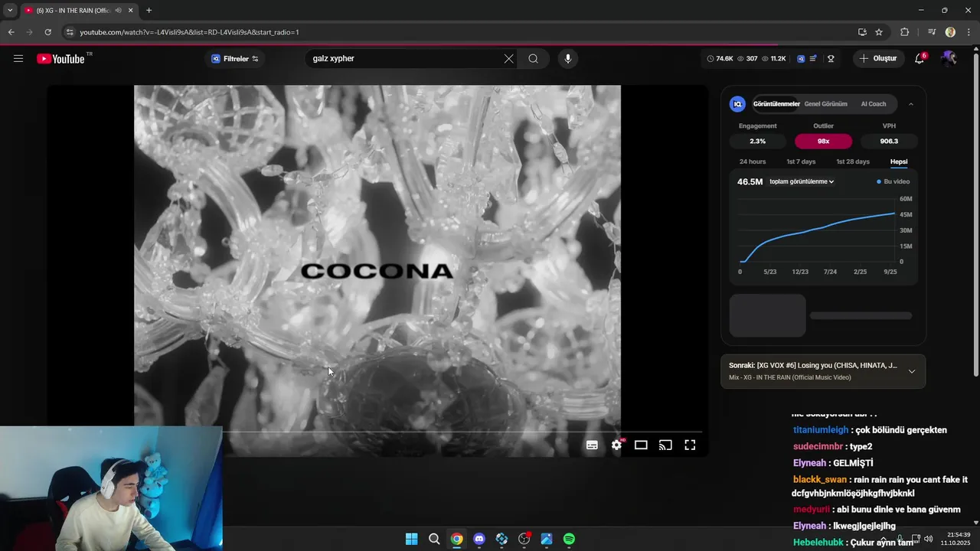Enter fullscreen on the video player

point(690,445)
